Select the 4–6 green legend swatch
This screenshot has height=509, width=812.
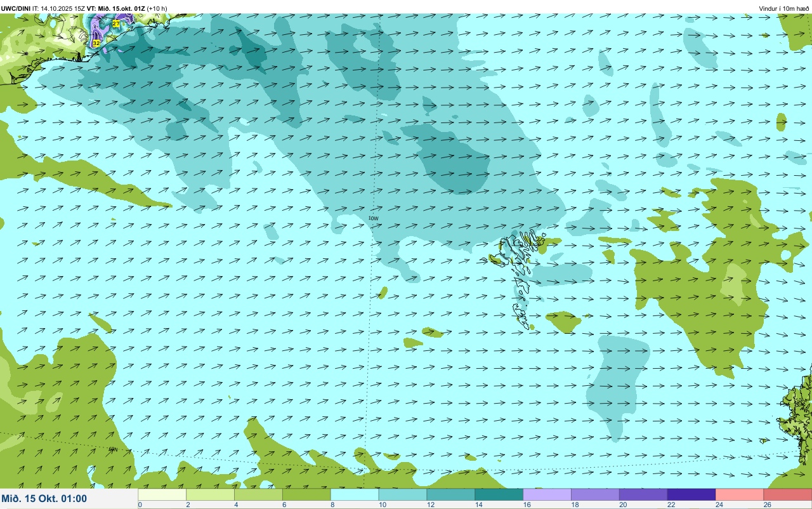pos(259,494)
